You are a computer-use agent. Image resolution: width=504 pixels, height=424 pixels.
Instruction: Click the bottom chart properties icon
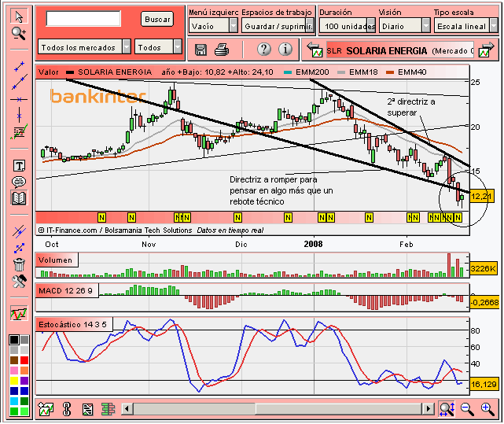(87, 409)
